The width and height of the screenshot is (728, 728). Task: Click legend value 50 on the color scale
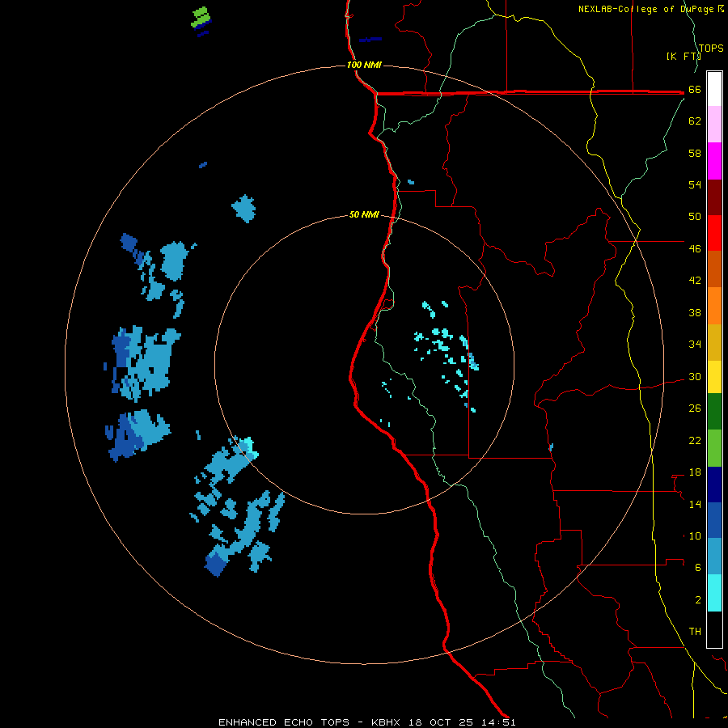695,217
